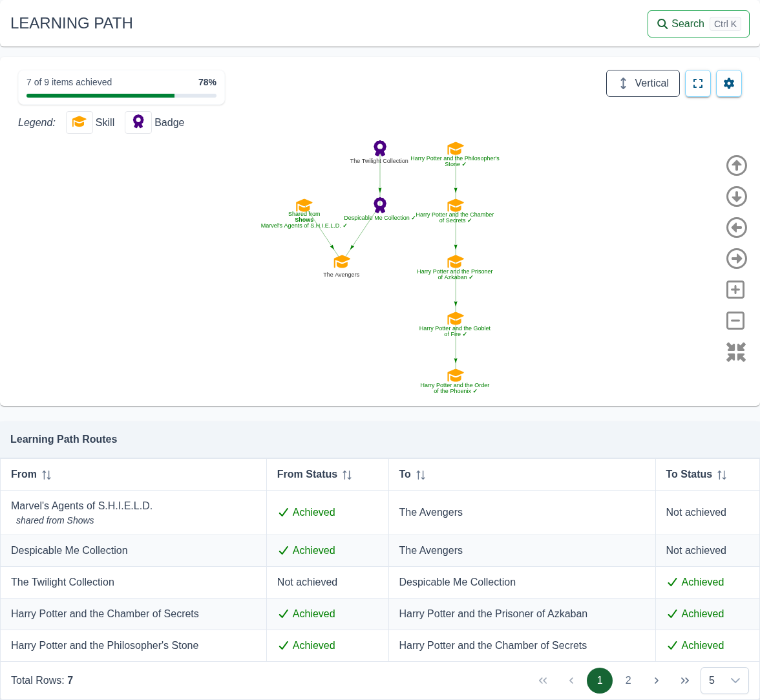Click 'shared from Shows' note
The width and height of the screenshot is (760, 700).
(x=55, y=520)
